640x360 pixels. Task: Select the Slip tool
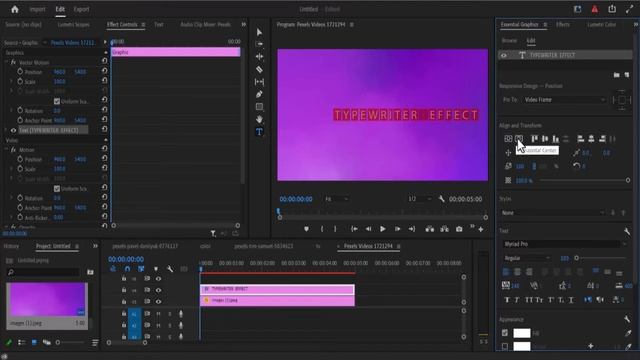click(x=259, y=82)
